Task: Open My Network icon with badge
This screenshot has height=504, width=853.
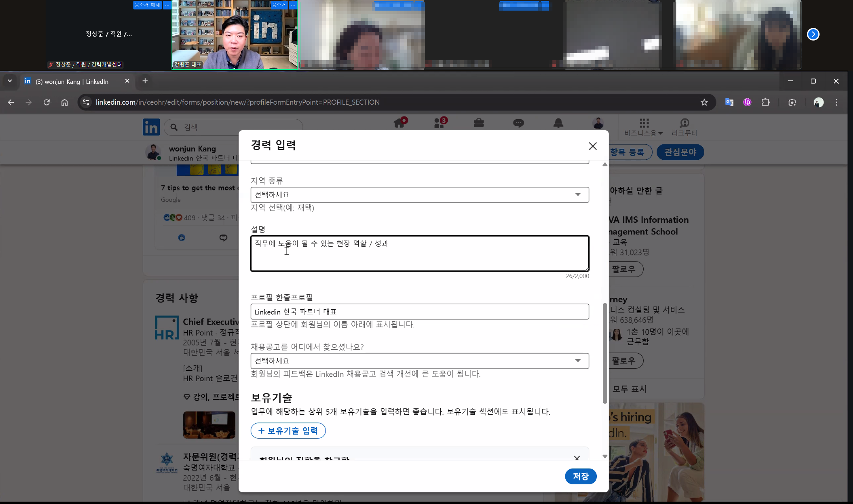Action: (440, 124)
